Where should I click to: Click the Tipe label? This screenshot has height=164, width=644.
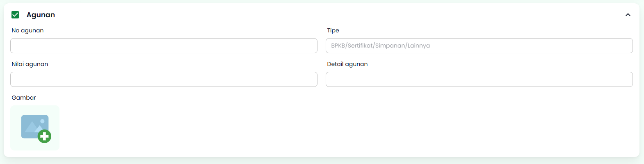333,30
